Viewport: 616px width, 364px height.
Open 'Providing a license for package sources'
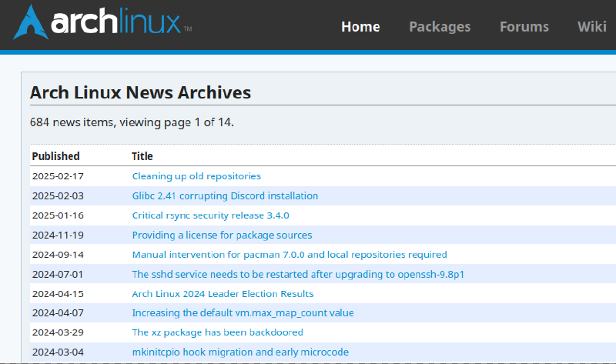[222, 235]
